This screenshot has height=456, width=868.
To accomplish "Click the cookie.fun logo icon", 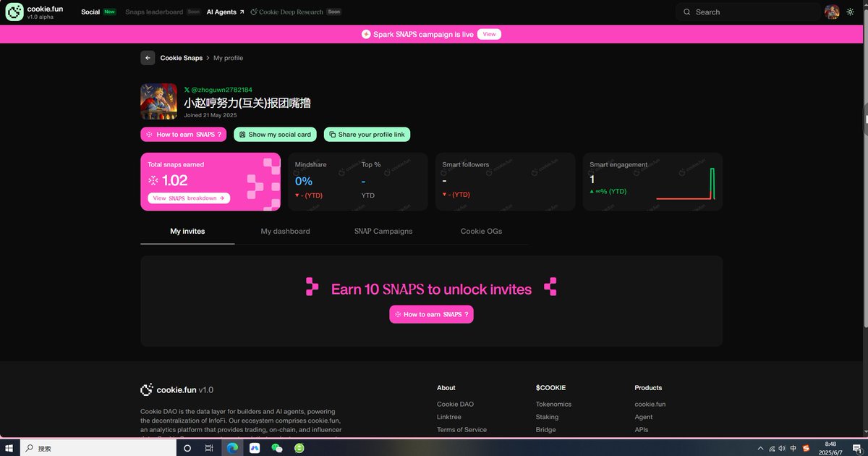I will coord(14,12).
